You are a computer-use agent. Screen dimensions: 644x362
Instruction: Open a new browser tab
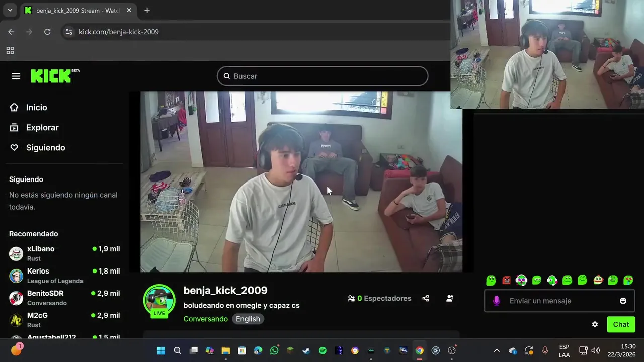click(x=147, y=10)
